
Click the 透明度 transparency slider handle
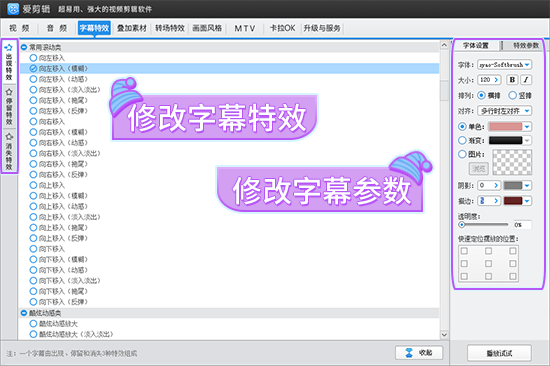point(462,225)
